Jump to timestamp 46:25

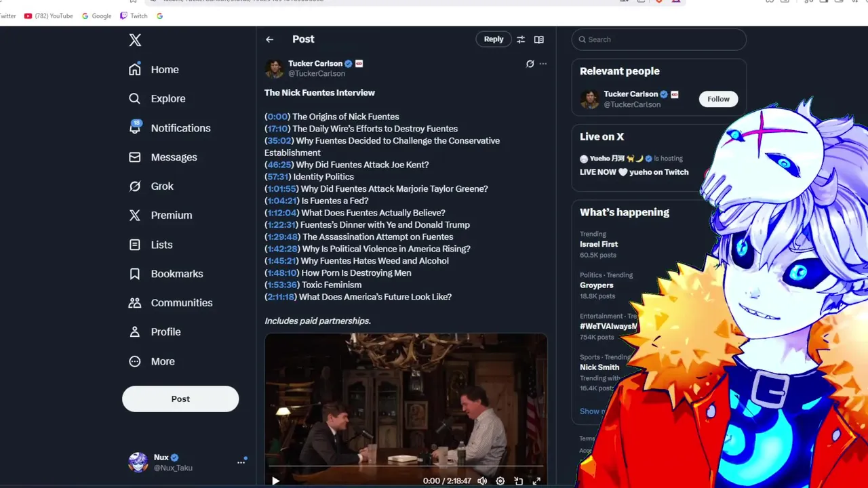pyautogui.click(x=279, y=165)
